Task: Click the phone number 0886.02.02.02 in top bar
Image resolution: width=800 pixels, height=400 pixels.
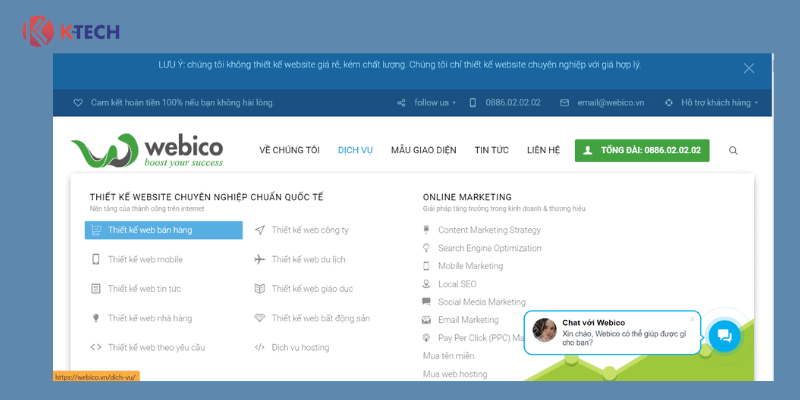Action: click(513, 103)
